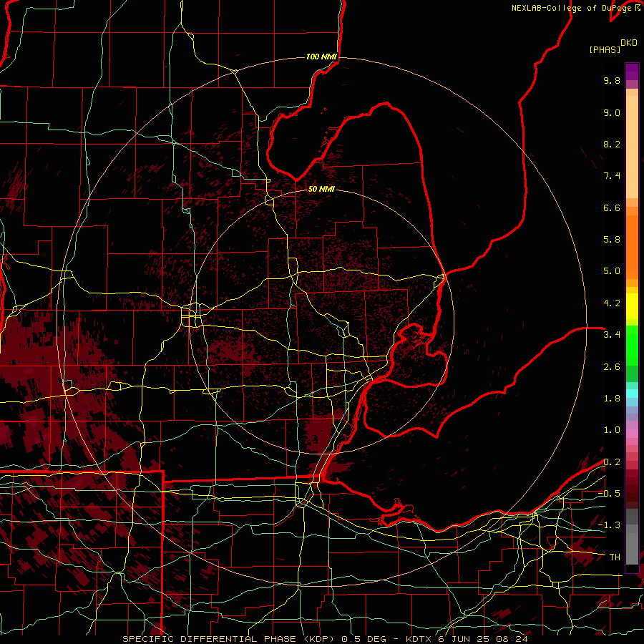
Task: Click the 5.0 value on color scale
Action: [x=612, y=271]
